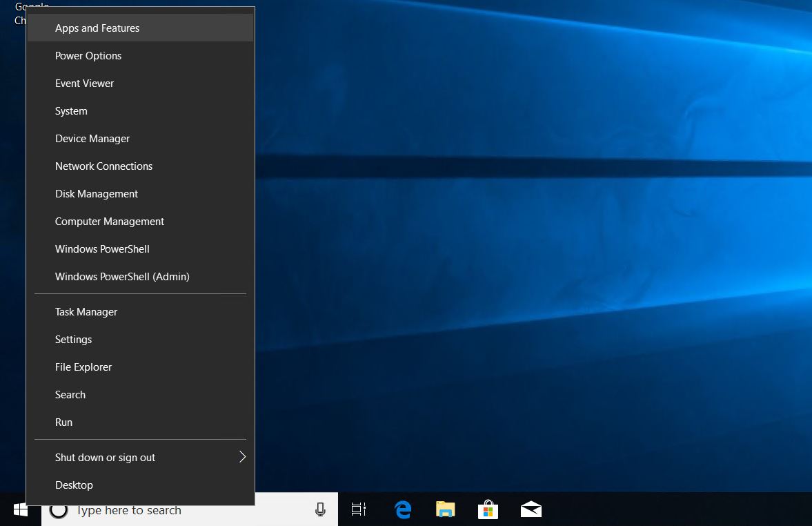Click the Start button
812x526 pixels.
[x=20, y=509]
